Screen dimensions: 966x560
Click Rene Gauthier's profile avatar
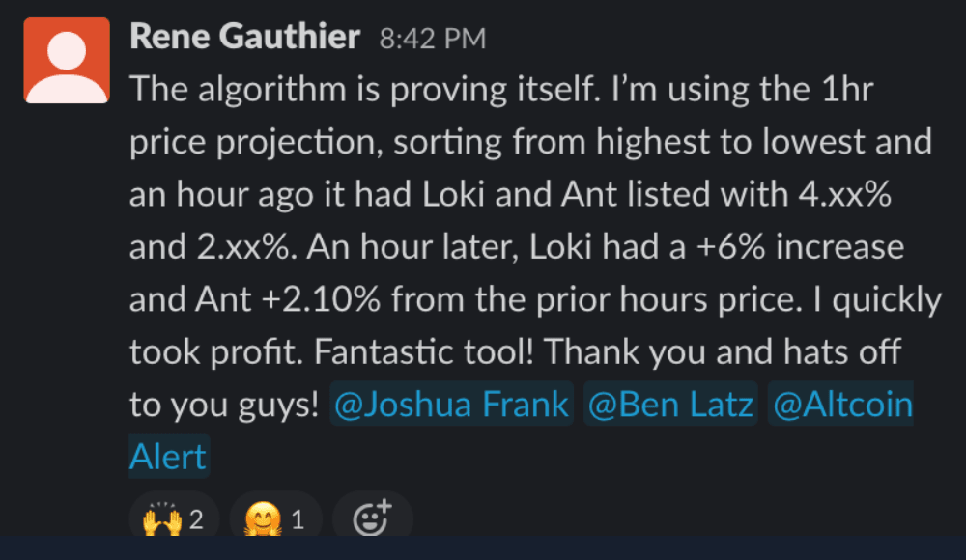point(67,60)
